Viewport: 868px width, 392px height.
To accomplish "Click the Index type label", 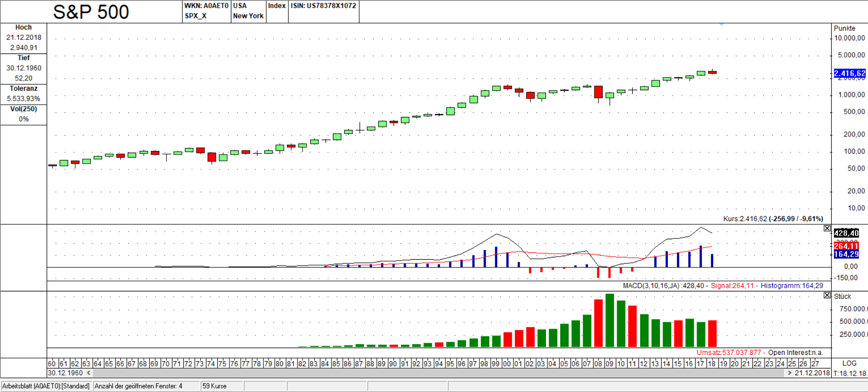I will point(277,6).
